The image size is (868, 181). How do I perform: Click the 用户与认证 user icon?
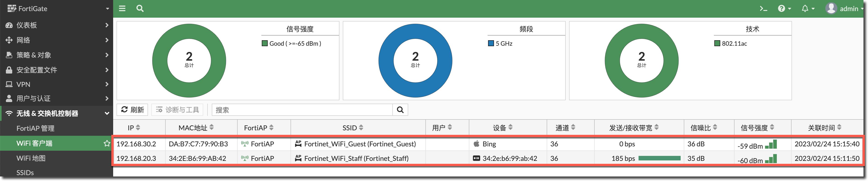click(x=9, y=98)
